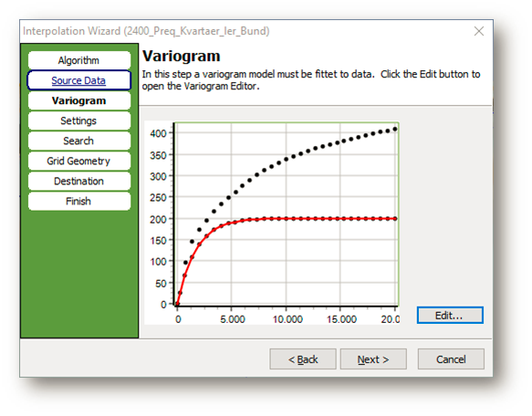Open the Algorithm wizard step
Screen dimensions: 532x416
coord(79,60)
